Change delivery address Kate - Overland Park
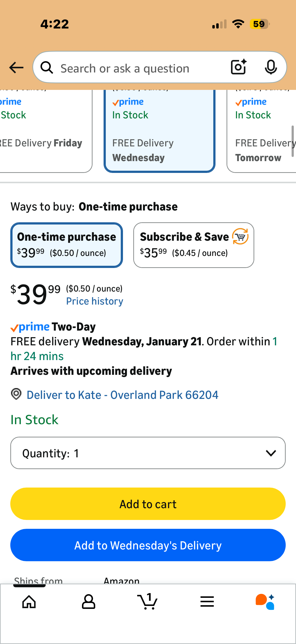 (x=122, y=395)
